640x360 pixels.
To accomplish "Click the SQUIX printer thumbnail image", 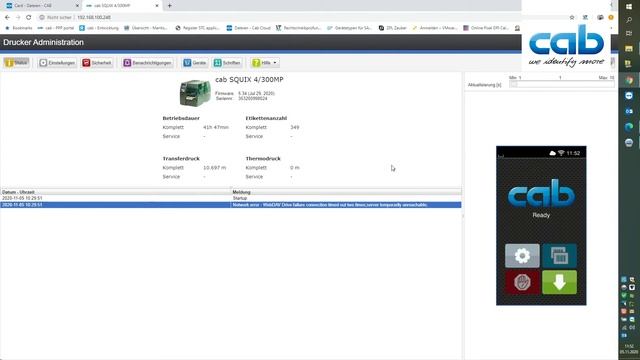I will click(x=195, y=93).
